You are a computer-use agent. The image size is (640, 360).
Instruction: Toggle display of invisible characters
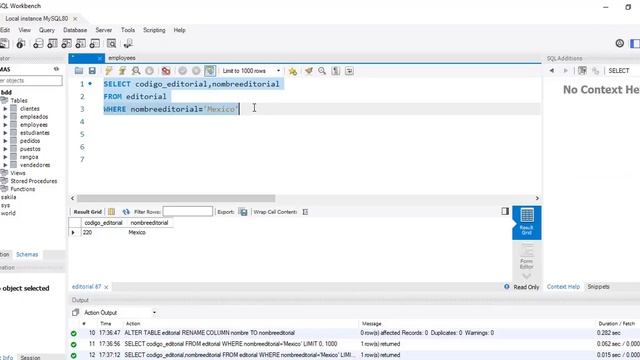(336, 71)
